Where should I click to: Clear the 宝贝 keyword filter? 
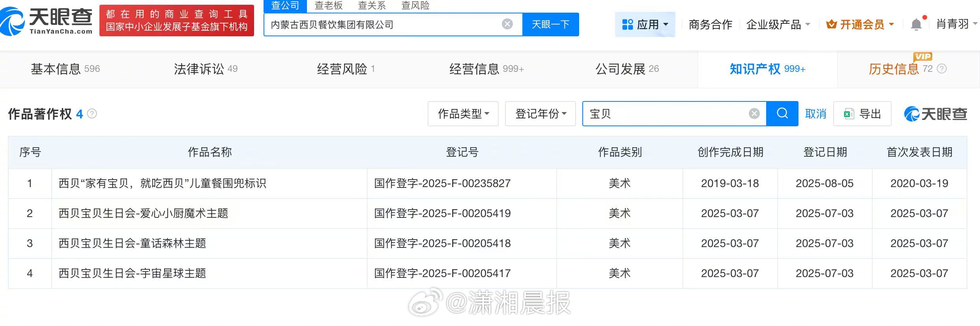(x=754, y=114)
